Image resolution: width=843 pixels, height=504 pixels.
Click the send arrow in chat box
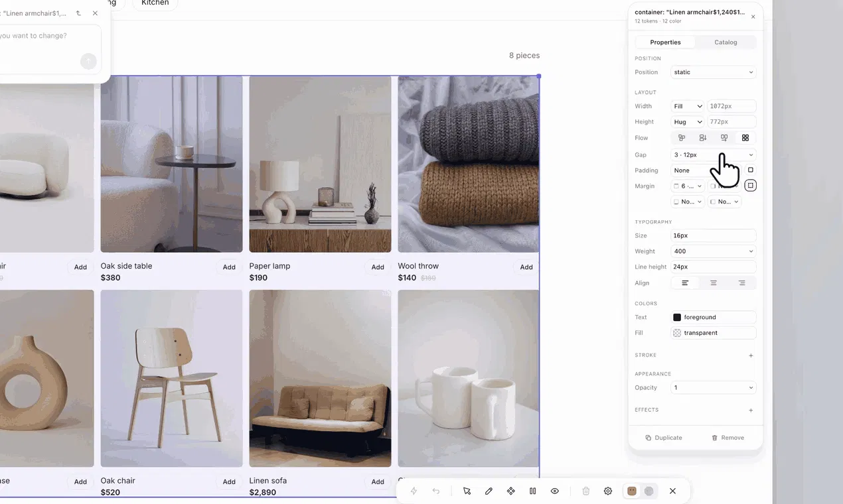tap(88, 62)
